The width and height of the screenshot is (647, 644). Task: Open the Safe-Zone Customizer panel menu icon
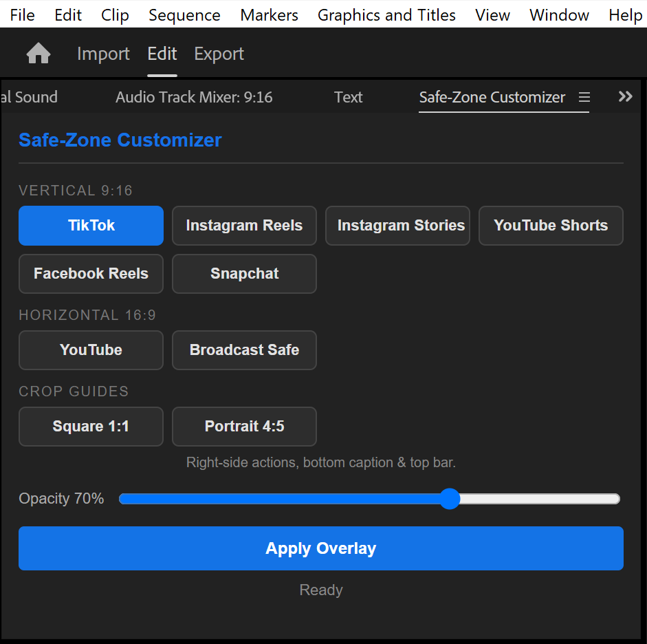tap(584, 98)
